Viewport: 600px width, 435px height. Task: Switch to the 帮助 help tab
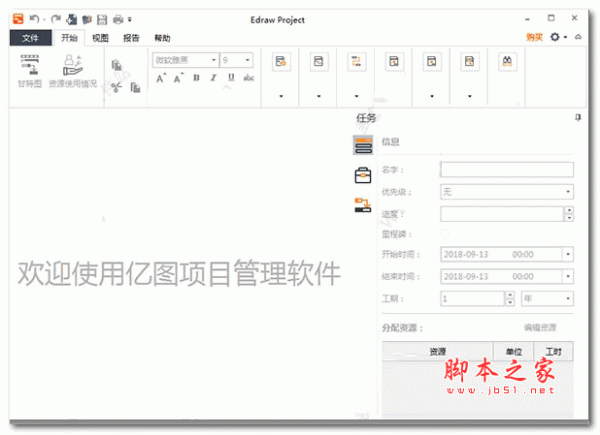pyautogui.click(x=162, y=38)
